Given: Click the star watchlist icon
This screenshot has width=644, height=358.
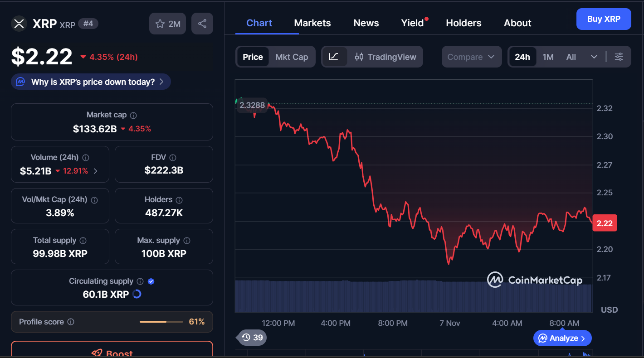Looking at the screenshot, I should (x=160, y=24).
